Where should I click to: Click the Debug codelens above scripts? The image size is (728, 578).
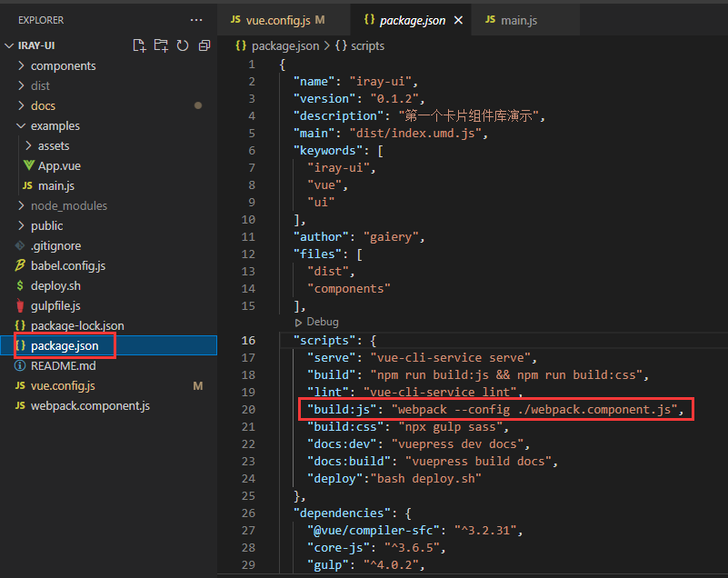(x=316, y=322)
